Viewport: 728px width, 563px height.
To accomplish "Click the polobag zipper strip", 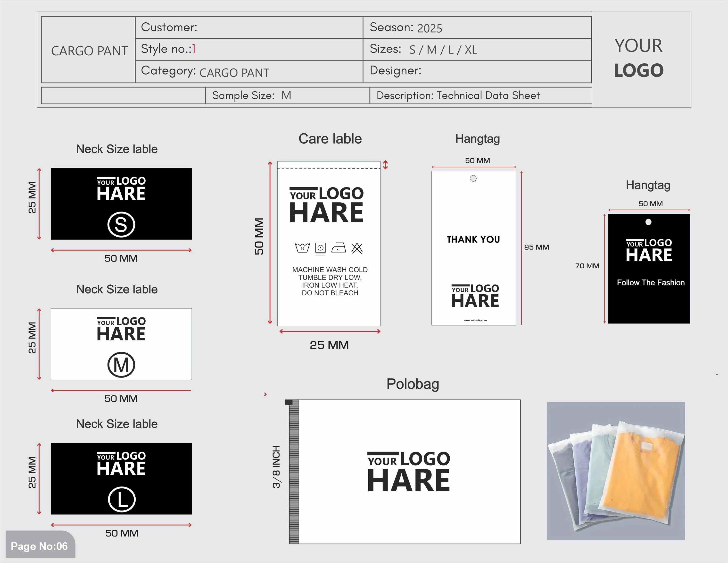I will point(294,472).
